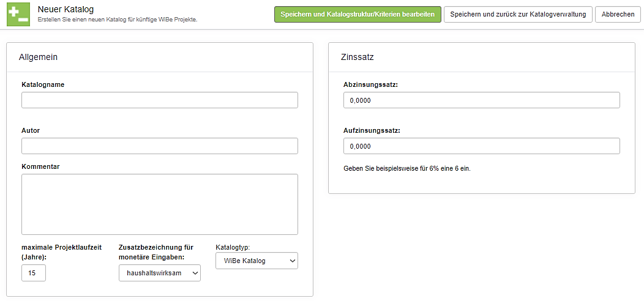Click the Abzinsungssatz input field

tap(481, 100)
